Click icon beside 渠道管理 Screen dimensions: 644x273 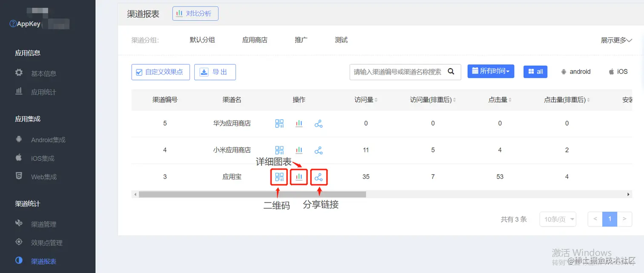tap(19, 223)
